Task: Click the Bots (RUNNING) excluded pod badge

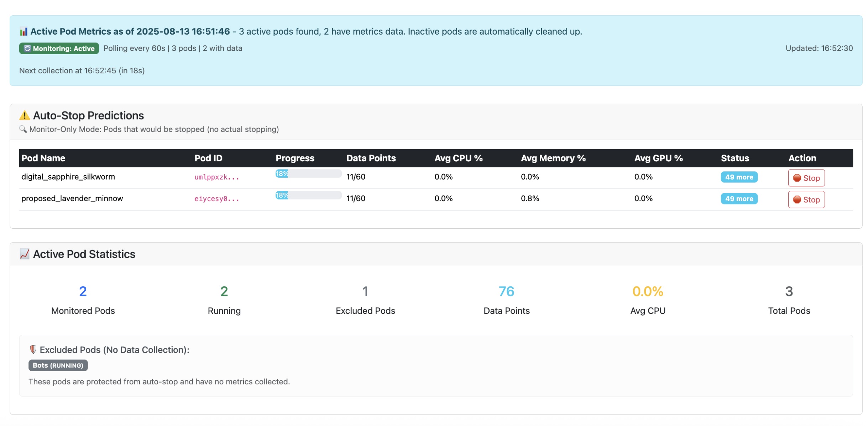Action: point(58,365)
